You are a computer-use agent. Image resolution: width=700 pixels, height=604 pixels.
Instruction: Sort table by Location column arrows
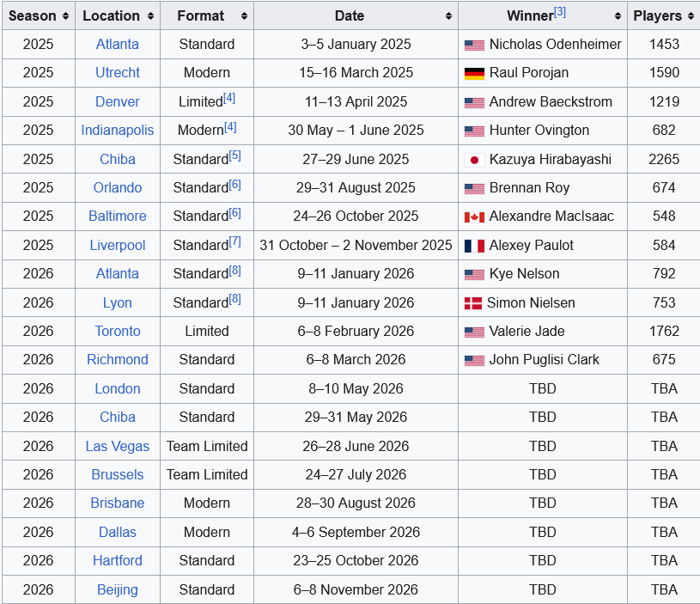[x=150, y=16]
